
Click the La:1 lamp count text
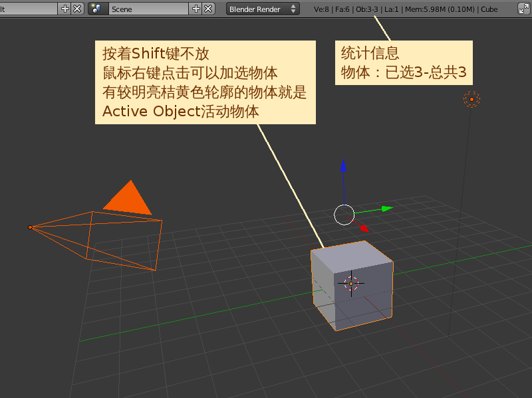point(391,9)
